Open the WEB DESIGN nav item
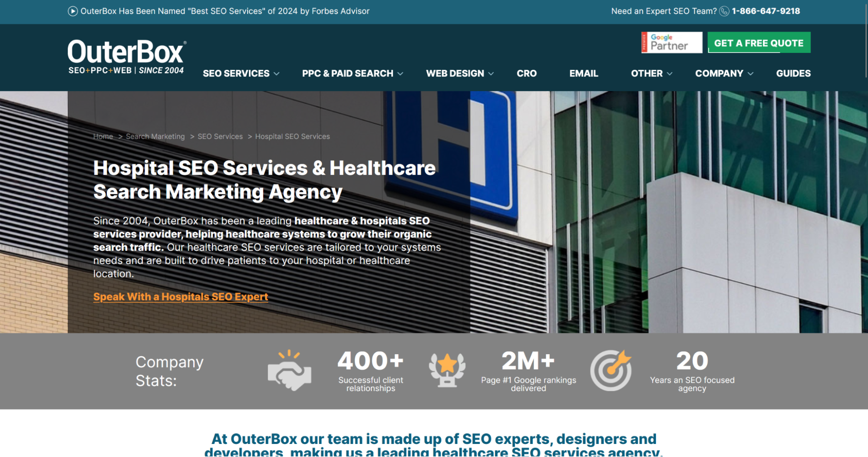The height and width of the screenshot is (457, 868). click(455, 73)
